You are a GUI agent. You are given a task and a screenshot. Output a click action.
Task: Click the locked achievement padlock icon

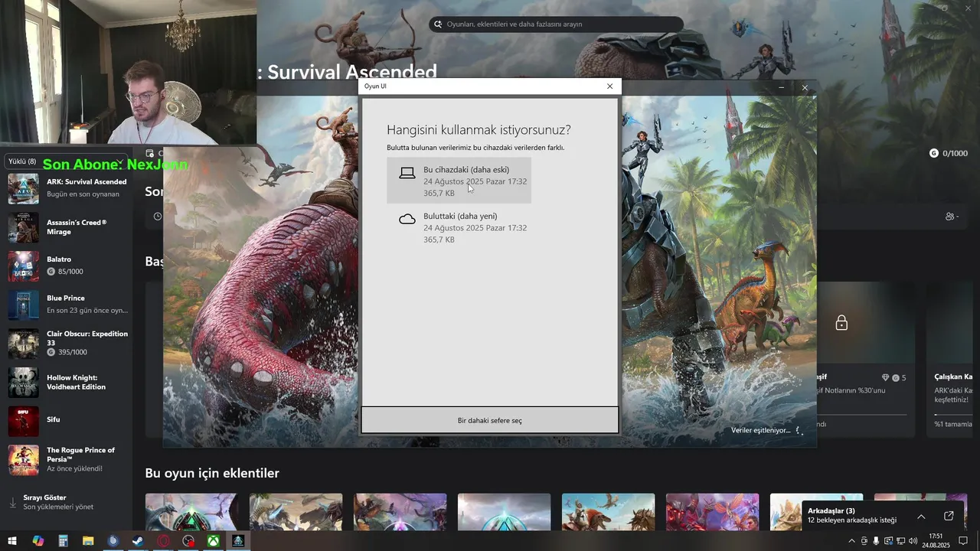pos(841,323)
